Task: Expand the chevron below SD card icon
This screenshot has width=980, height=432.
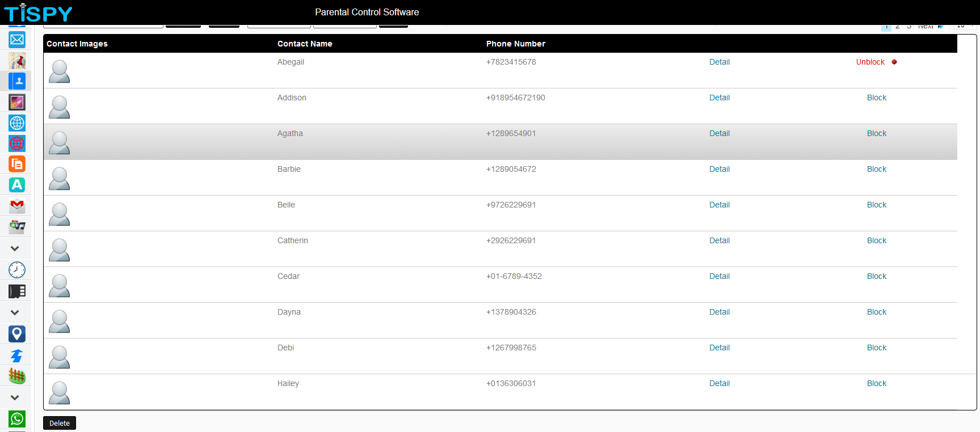Action: click(15, 312)
